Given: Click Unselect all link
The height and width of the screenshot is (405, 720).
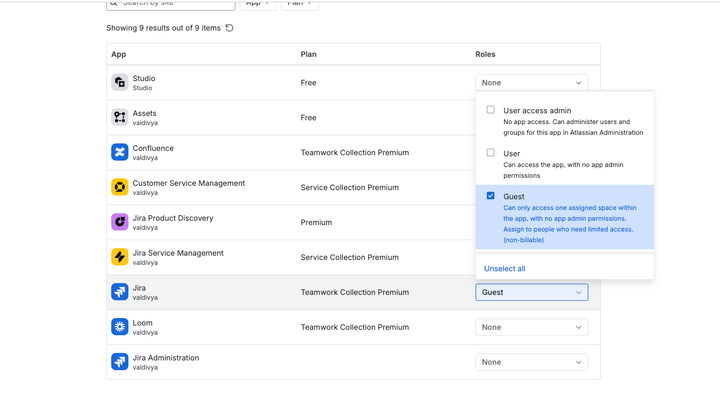Looking at the screenshot, I should click(x=504, y=269).
